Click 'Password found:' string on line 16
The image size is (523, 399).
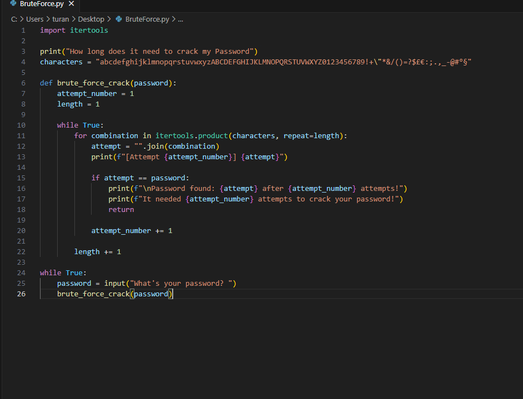(183, 188)
